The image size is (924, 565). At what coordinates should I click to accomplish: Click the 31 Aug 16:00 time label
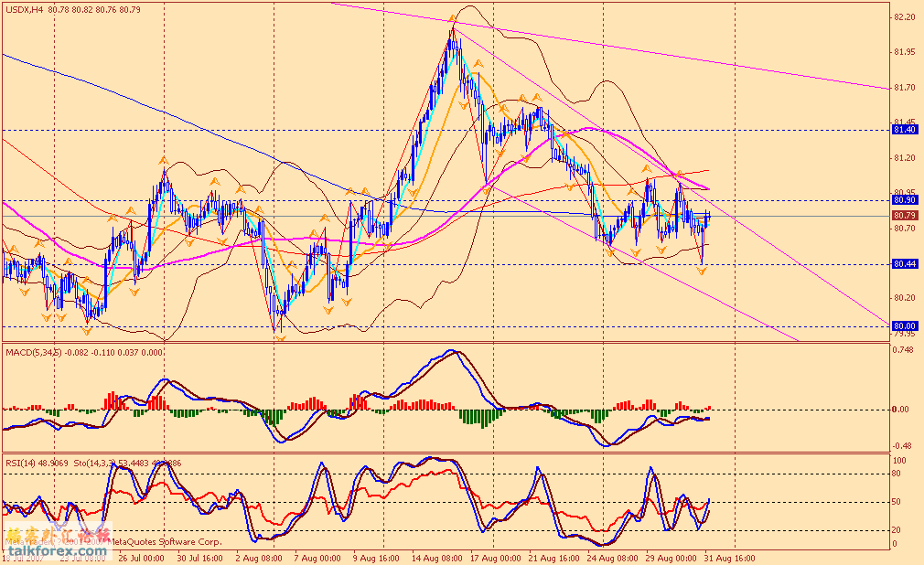click(730, 558)
